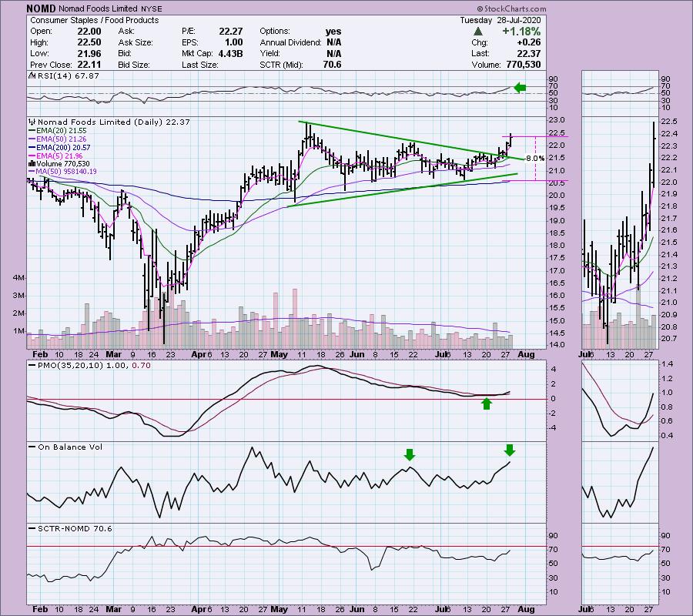Click the 'Nomad Foods Limited' company name header
Image resolution: width=693 pixels, height=616 pixels.
[98, 8]
